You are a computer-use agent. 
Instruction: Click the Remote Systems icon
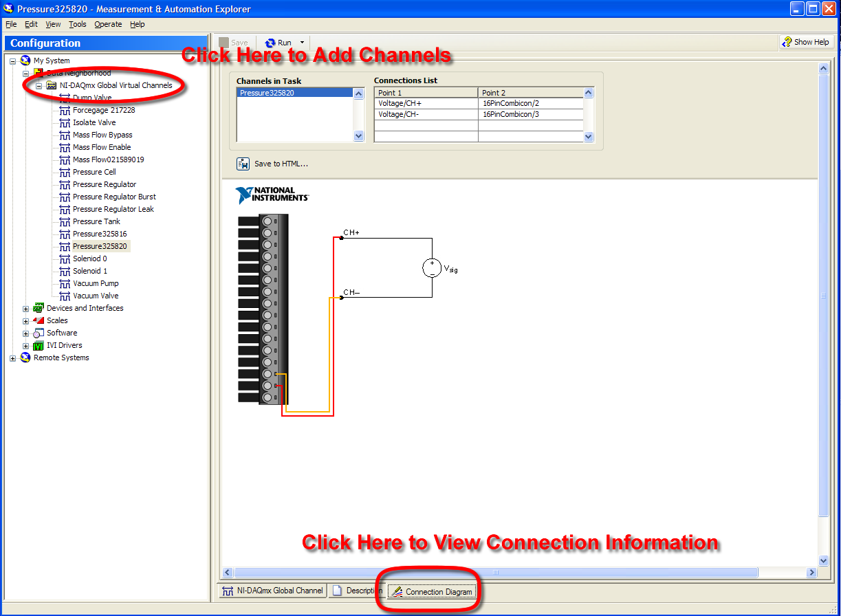coord(25,357)
